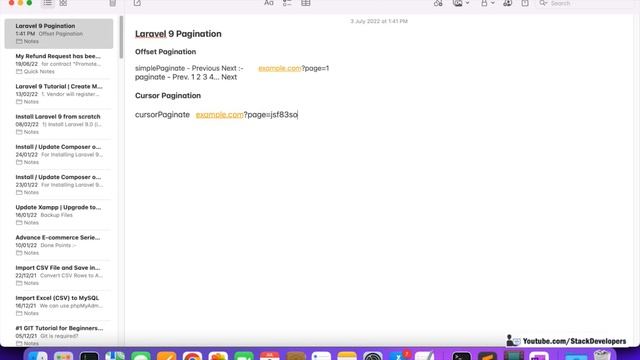Image resolution: width=640 pixels, height=360 pixels.
Task: Click the paginate - Prev. 1 2 3 4... Next line
Action: [x=186, y=77]
